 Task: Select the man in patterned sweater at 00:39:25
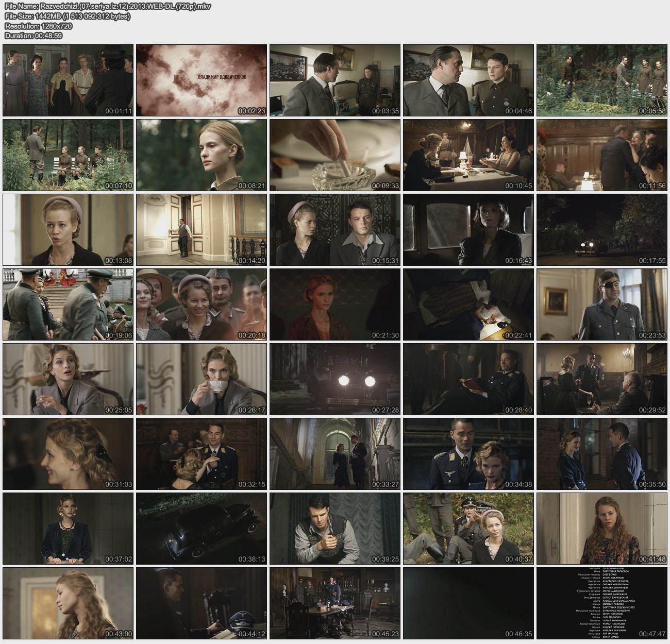tap(335, 528)
